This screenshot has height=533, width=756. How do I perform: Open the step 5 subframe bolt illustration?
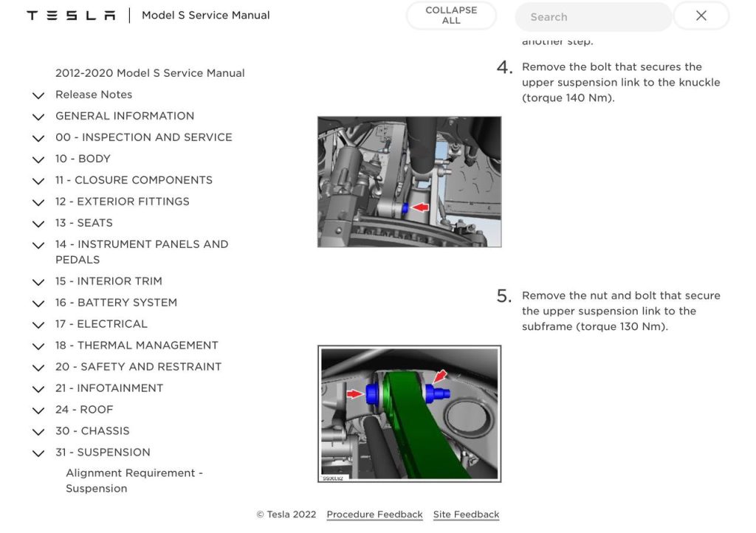409,413
